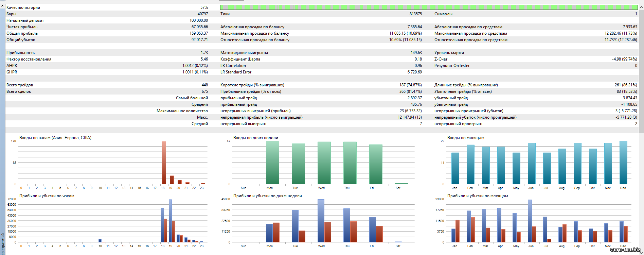This screenshot has width=644, height=255.
Task: Click the "Z-Счет" label
Action: pyautogui.click(x=441, y=59)
